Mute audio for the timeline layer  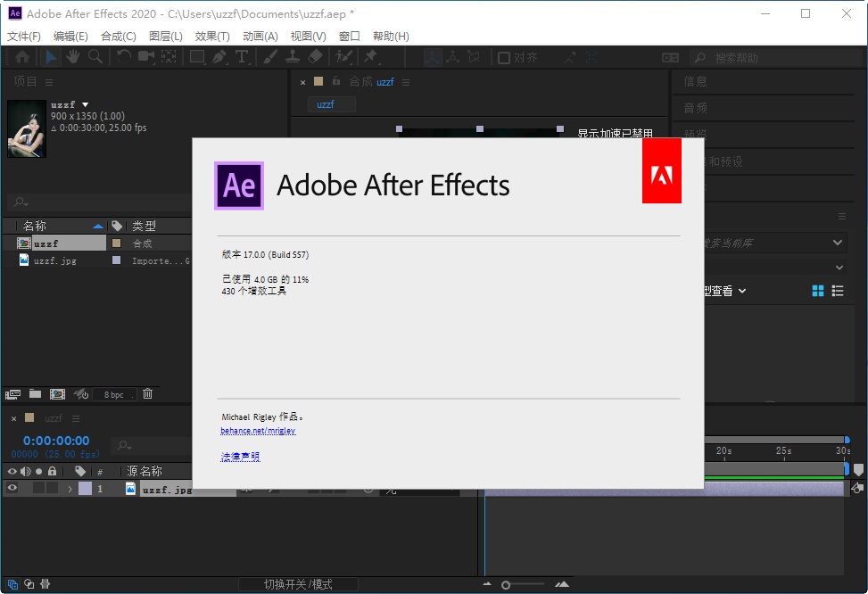tap(25, 487)
